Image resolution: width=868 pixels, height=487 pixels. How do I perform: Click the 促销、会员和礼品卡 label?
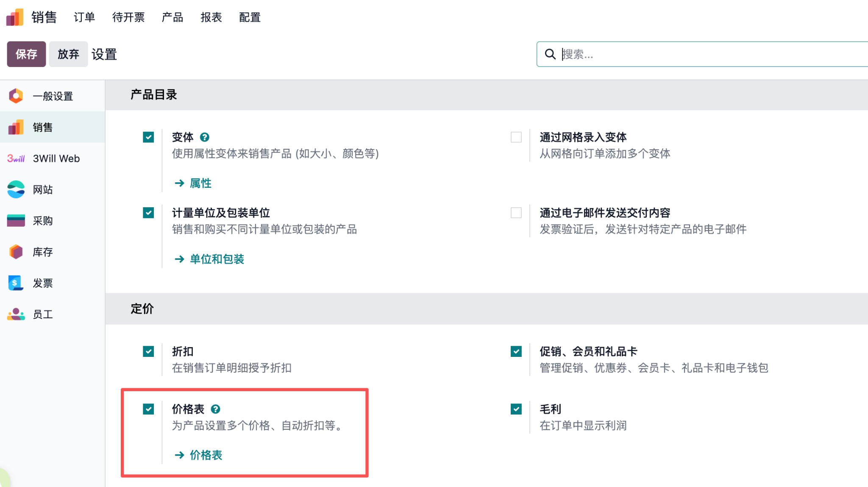click(x=589, y=351)
